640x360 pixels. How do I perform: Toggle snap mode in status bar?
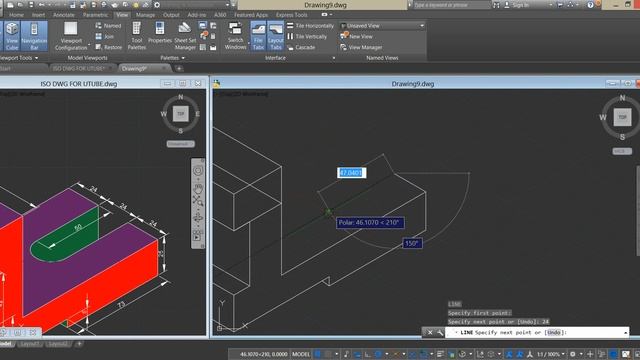click(x=328, y=354)
